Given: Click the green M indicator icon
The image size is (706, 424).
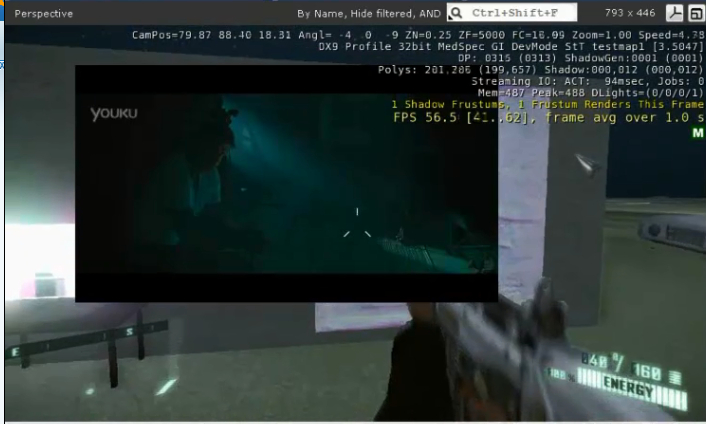Looking at the screenshot, I should click(x=697, y=133).
